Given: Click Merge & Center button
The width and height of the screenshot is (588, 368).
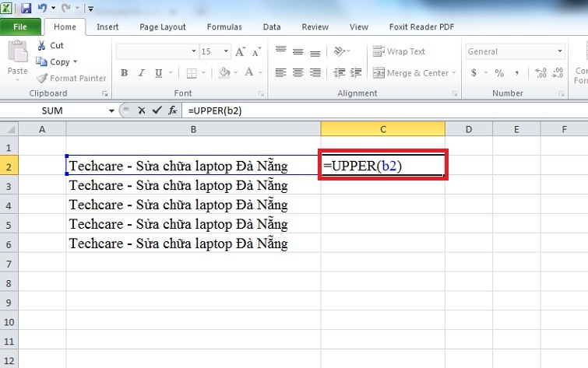Looking at the screenshot, I should pyautogui.click(x=412, y=73).
